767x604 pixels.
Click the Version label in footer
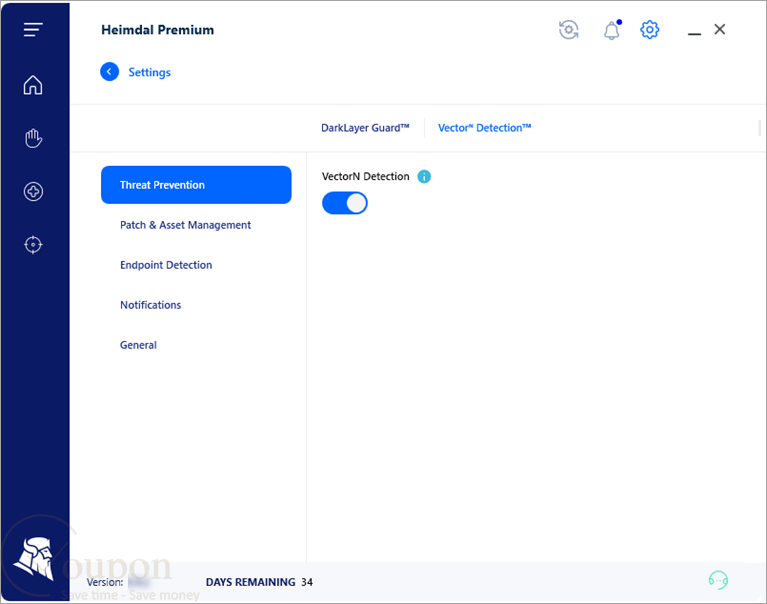tap(105, 582)
